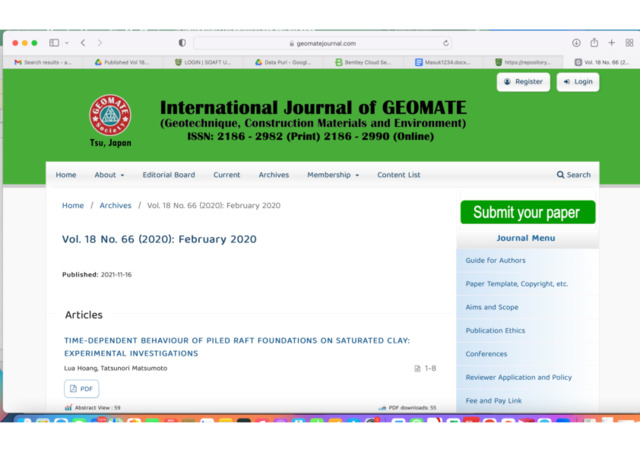Switch to the Vol. 18 No. 66 tab
Image resolution: width=640 pixels, height=452 pixels.
(x=602, y=62)
